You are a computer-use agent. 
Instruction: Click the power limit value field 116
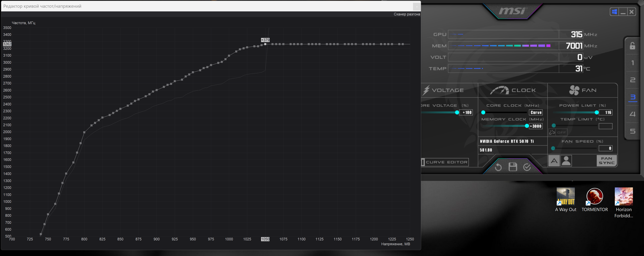point(606,112)
